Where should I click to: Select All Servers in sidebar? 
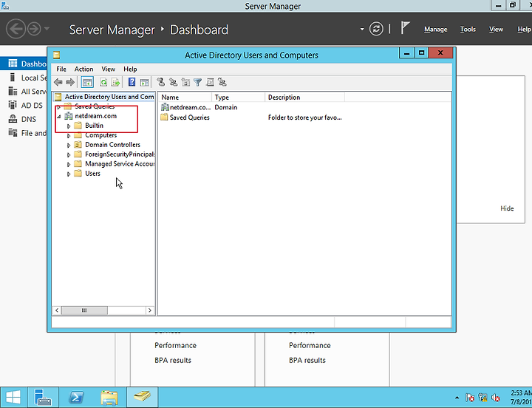24,92
